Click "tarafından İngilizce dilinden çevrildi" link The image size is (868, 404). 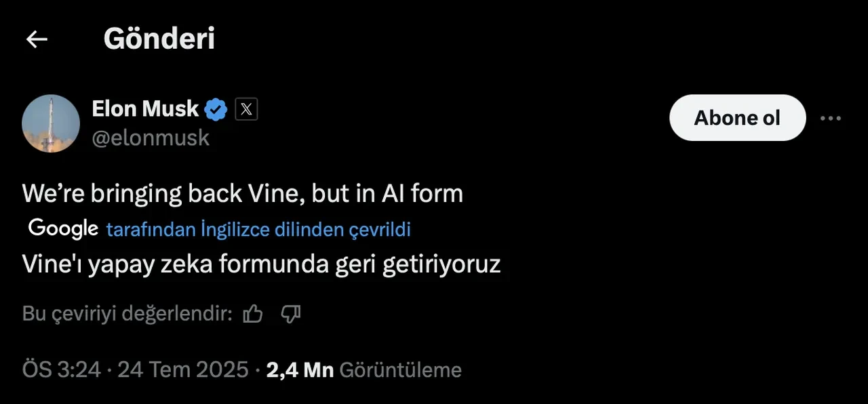coord(258,230)
